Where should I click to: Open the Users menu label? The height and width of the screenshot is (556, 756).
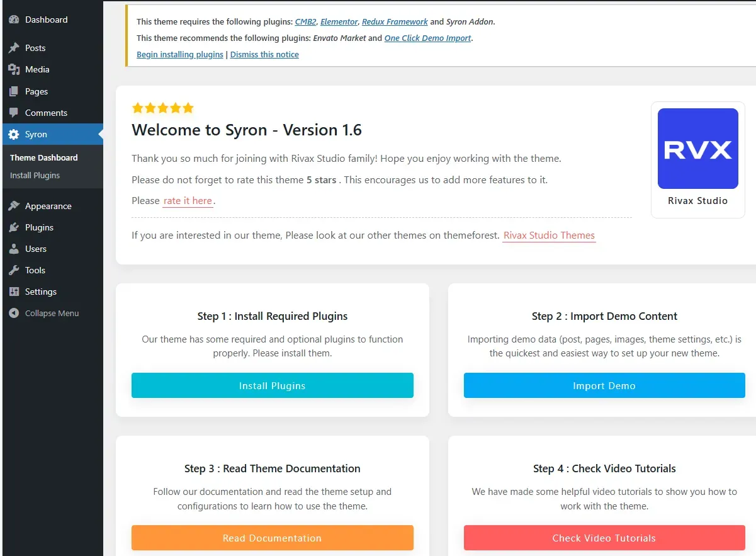36,249
